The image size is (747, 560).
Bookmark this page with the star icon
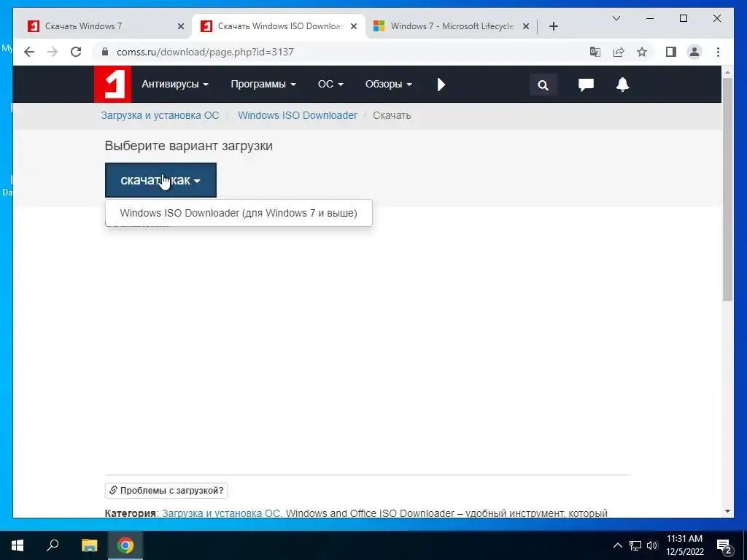(642, 52)
